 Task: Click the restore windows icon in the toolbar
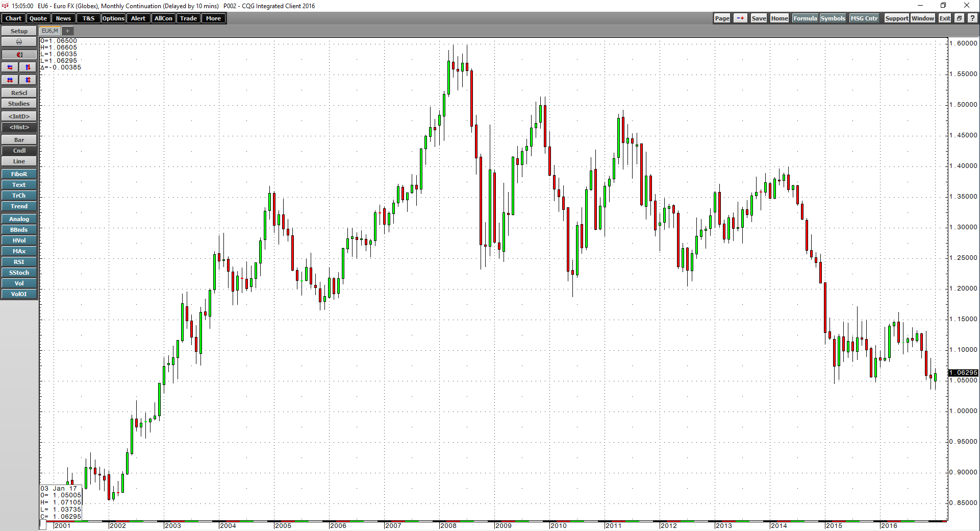959,18
